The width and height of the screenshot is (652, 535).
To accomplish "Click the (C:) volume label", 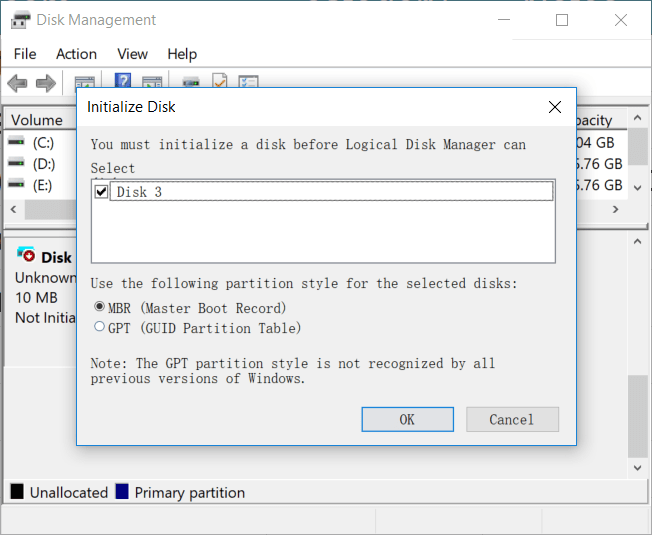I will 43,143.
